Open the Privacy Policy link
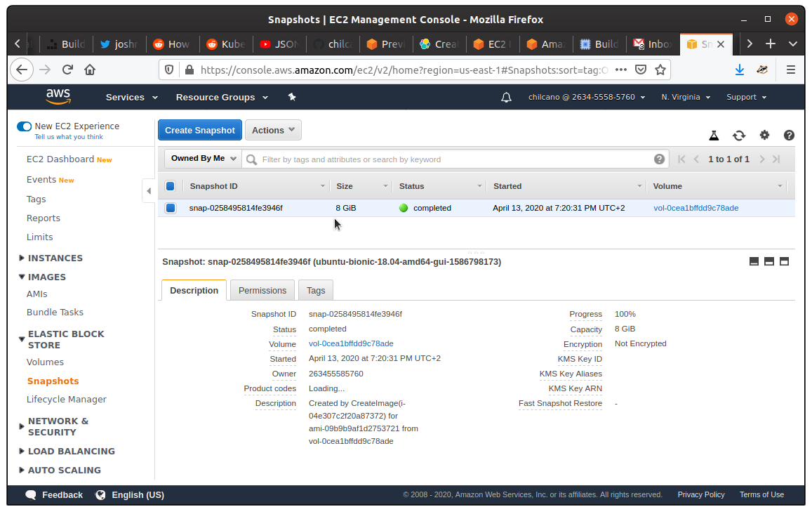Image resolution: width=812 pixels, height=512 pixels. tap(700, 495)
